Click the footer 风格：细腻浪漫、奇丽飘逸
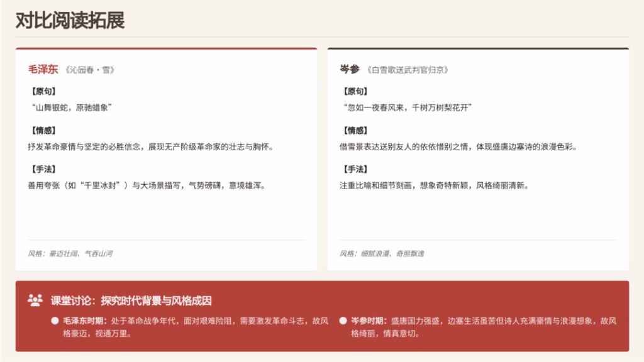 coord(382,254)
